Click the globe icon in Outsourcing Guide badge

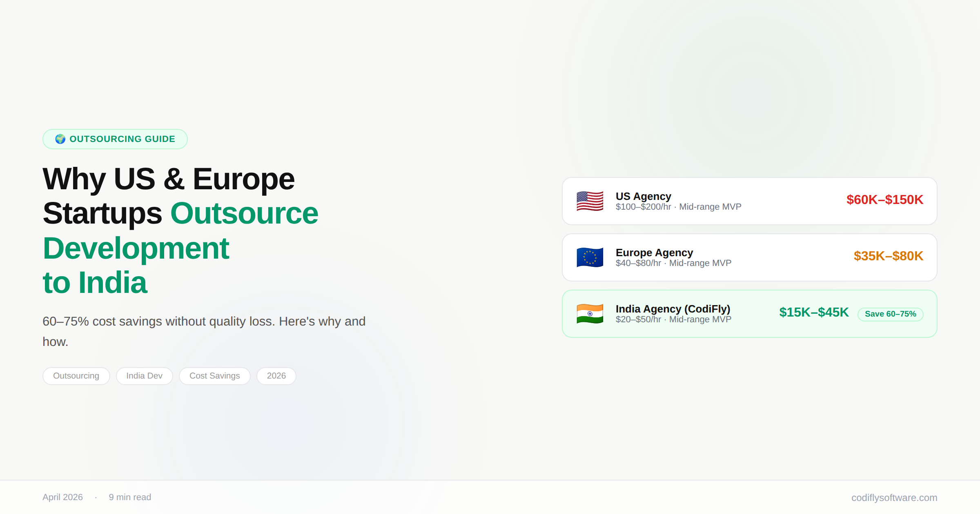tap(60, 139)
